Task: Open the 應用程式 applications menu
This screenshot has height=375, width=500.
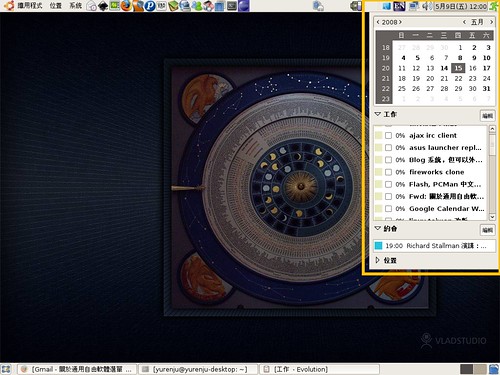Action: 30,6
